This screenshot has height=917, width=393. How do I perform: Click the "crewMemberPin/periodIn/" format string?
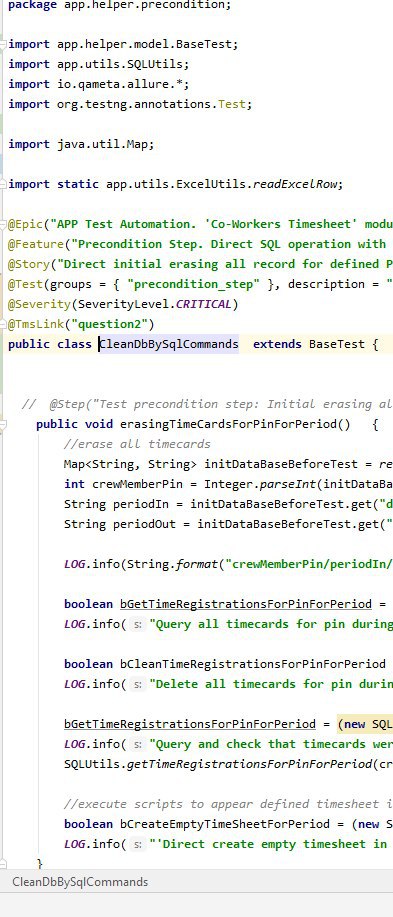tap(309, 564)
